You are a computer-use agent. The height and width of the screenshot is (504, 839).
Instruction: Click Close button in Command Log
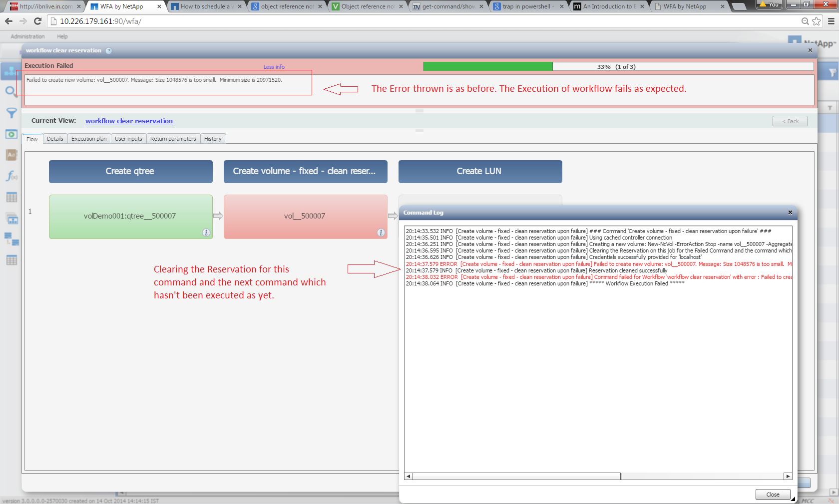773,495
